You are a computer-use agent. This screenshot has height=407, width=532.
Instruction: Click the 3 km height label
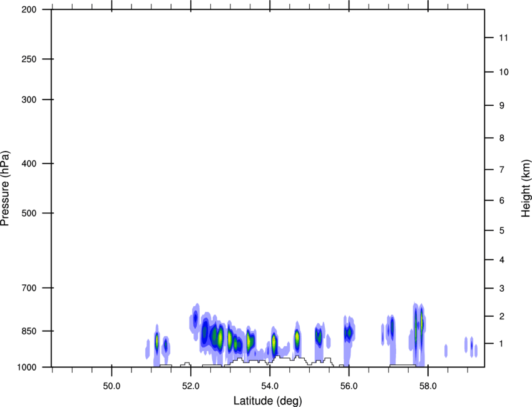[501, 288]
